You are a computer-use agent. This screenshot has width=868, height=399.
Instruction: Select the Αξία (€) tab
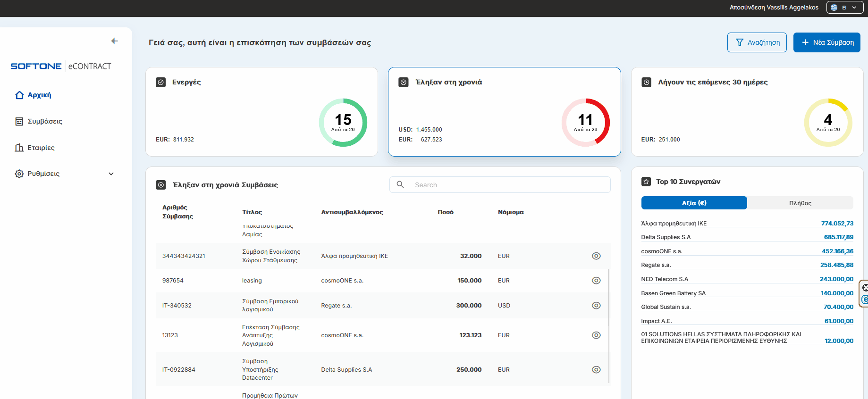pos(694,203)
